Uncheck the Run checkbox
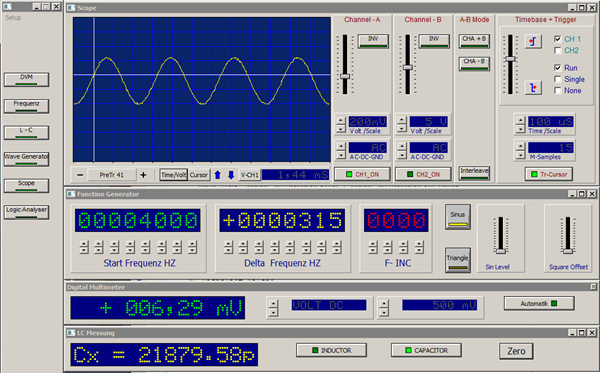 [558, 68]
